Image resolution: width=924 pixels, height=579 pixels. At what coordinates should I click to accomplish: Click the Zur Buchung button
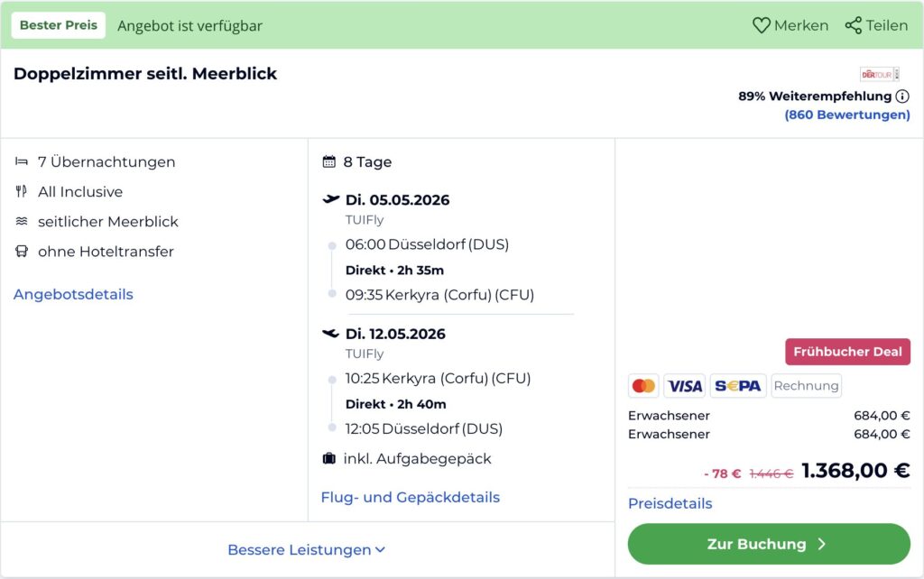pos(768,544)
